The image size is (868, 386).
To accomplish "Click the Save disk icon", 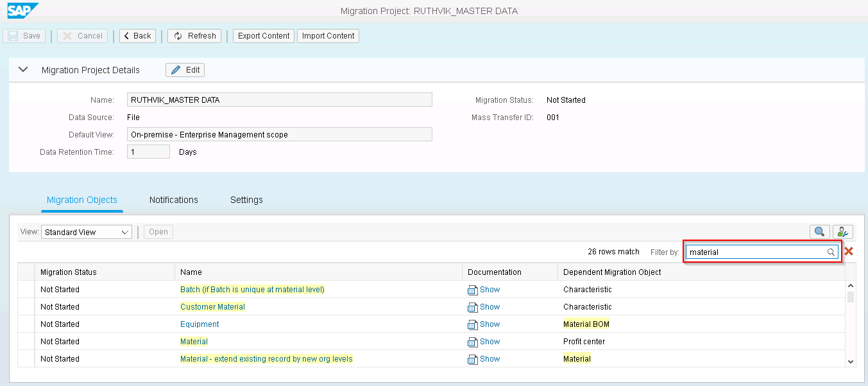I will [x=12, y=35].
